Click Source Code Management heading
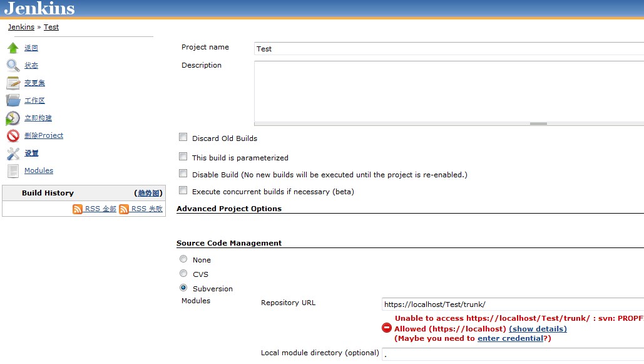This screenshot has height=364, width=644. point(229,243)
